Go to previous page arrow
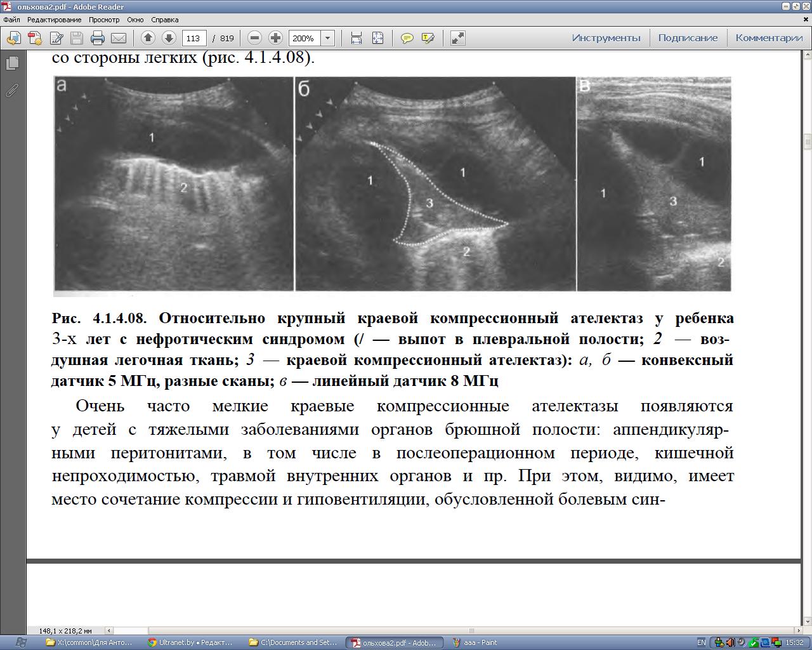This screenshot has height=650, width=812. [x=148, y=38]
